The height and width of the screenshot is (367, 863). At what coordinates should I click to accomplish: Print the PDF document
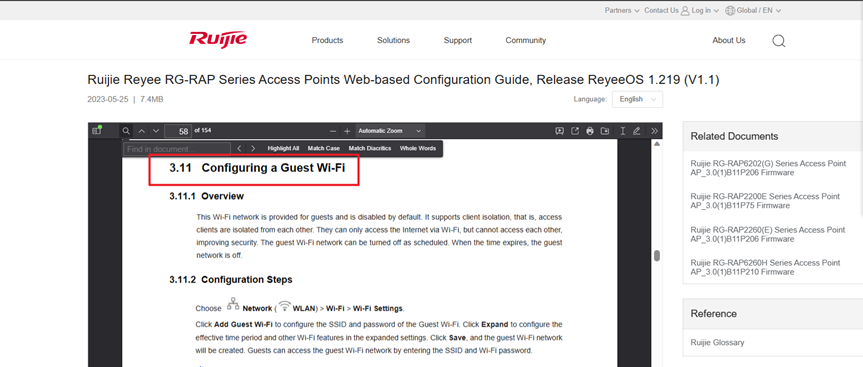coord(590,131)
